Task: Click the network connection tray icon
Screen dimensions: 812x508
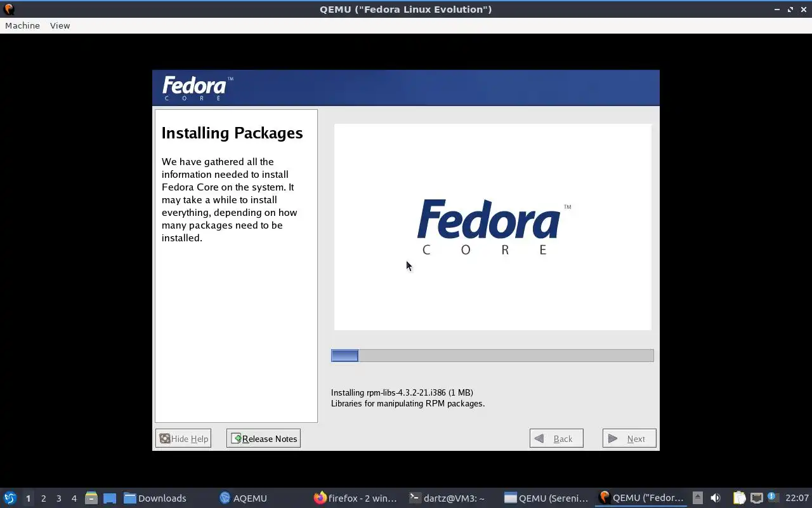Action: (757, 498)
